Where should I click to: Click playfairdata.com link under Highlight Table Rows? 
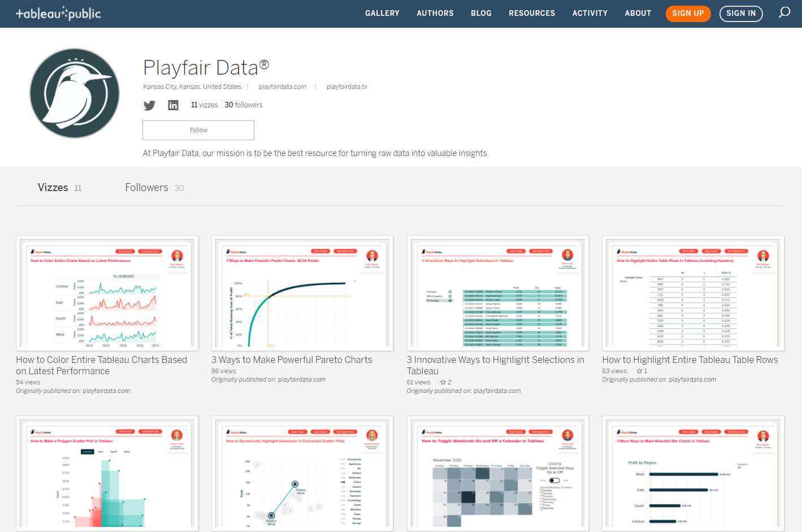pyautogui.click(x=692, y=380)
